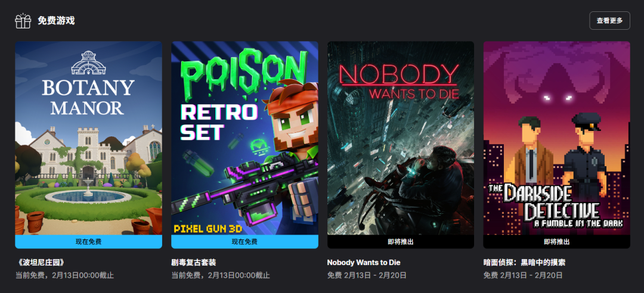Open the Botany Manor cover art
The width and height of the screenshot is (644, 293).
(x=89, y=138)
